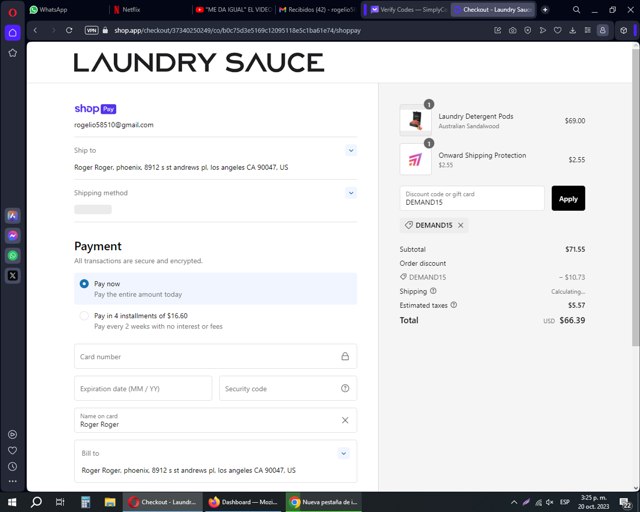The width and height of the screenshot is (640, 512).
Task: Open history clock in sidebar
Action: (13, 466)
